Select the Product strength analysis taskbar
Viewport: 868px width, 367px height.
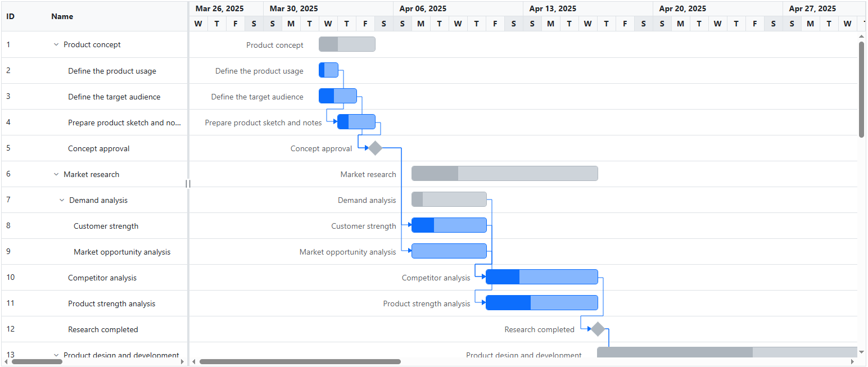point(541,302)
